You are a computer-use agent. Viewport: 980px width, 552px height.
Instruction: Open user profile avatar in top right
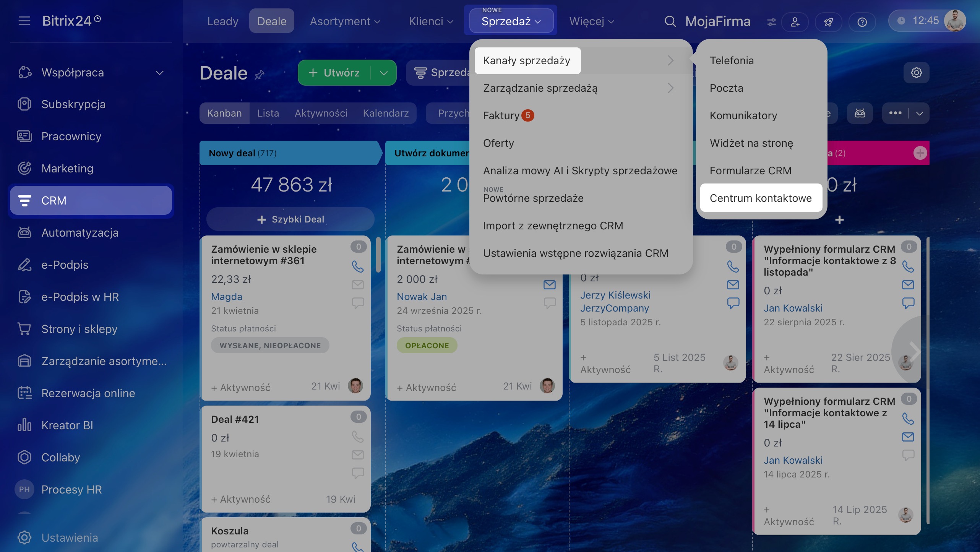955,21
